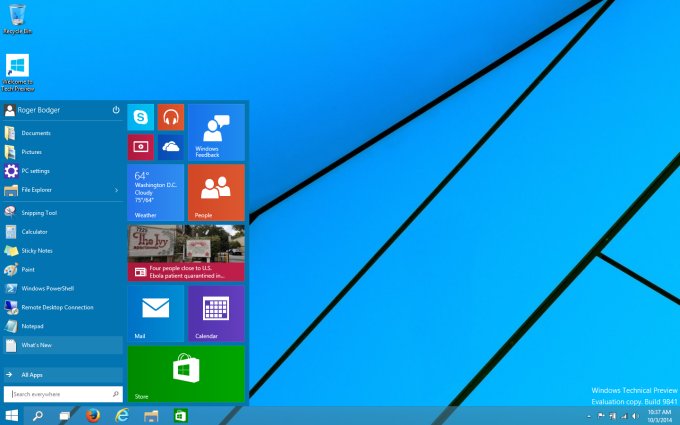Click the volume speaker tray icon

[635, 416]
